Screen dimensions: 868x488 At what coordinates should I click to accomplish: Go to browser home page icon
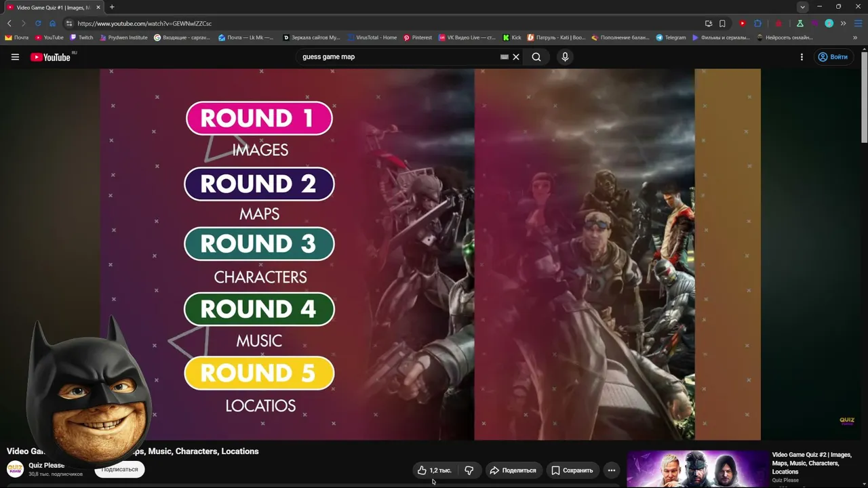tap(52, 23)
